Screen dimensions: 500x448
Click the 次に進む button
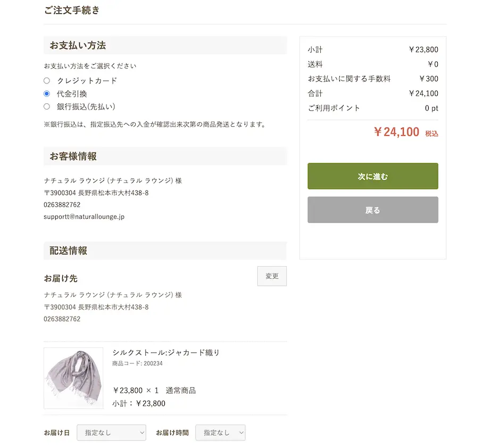coord(372,176)
